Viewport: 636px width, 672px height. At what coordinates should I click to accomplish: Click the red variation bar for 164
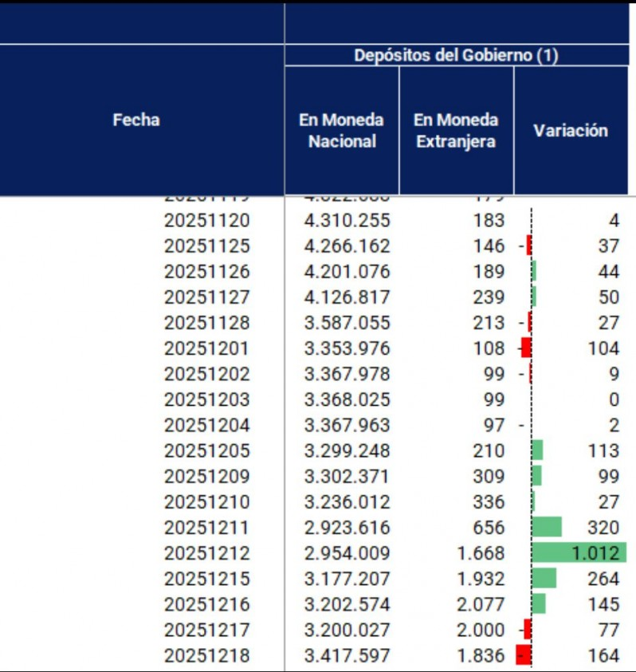524,655
